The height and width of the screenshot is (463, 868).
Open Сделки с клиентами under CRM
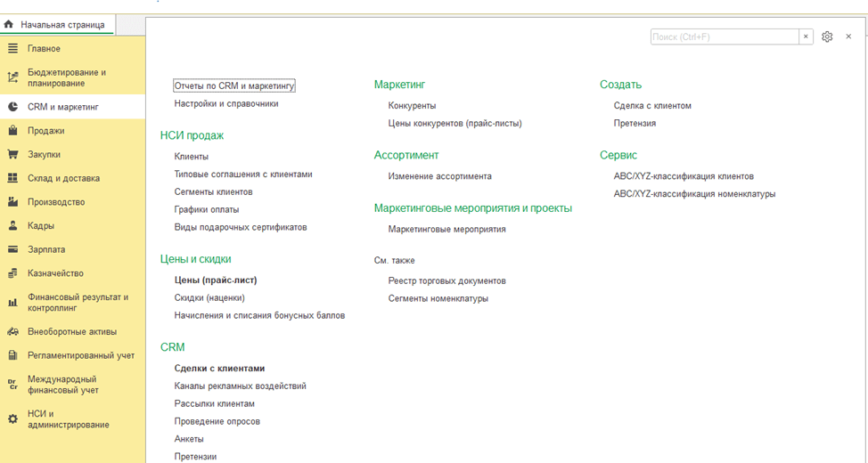[219, 369]
